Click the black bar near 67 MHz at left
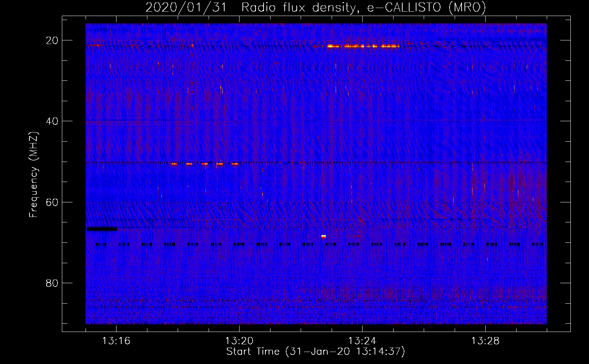589x364 pixels. 102,229
